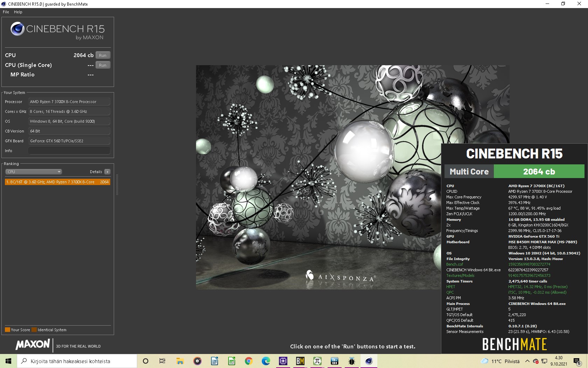This screenshot has height=368, width=588.
Task: Select the Ryzen 7 3700X ranking entry
Action: pos(57,182)
